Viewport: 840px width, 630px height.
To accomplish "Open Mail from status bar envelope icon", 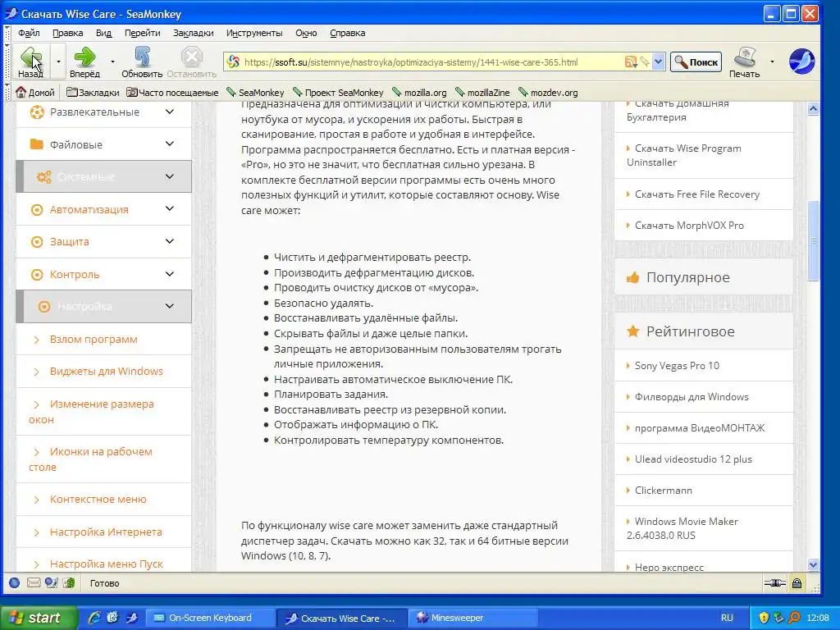I will tap(33, 583).
